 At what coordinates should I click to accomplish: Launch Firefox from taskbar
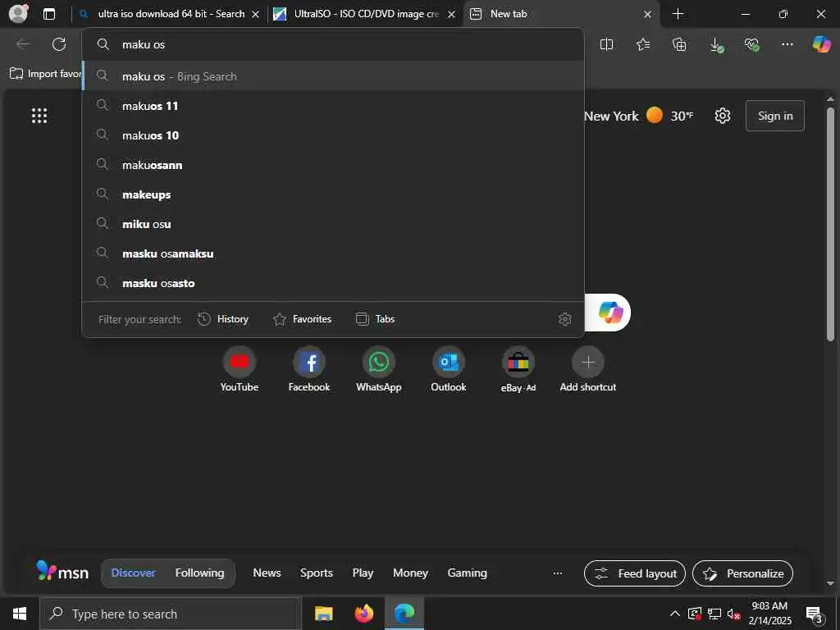(363, 614)
